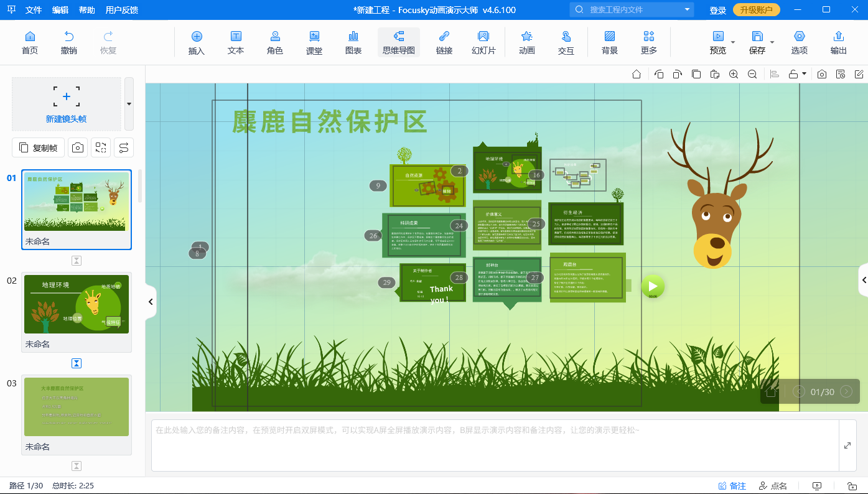Open the dropdown arrow next to 预览
868x494 pixels.
coord(733,42)
